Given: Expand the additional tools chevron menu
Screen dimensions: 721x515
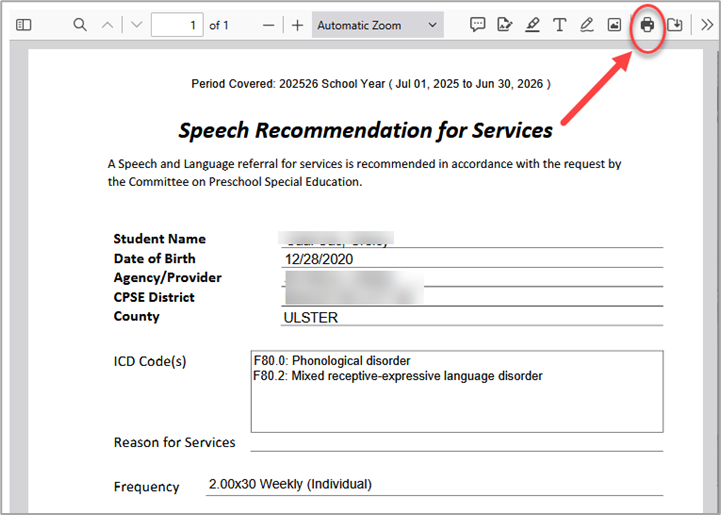Looking at the screenshot, I should click(707, 25).
